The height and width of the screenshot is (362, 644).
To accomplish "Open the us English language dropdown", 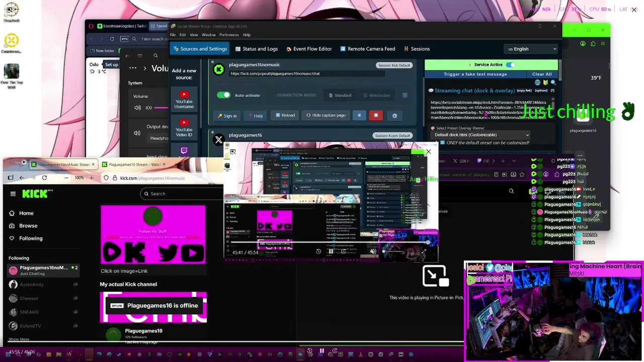I will tap(531, 49).
